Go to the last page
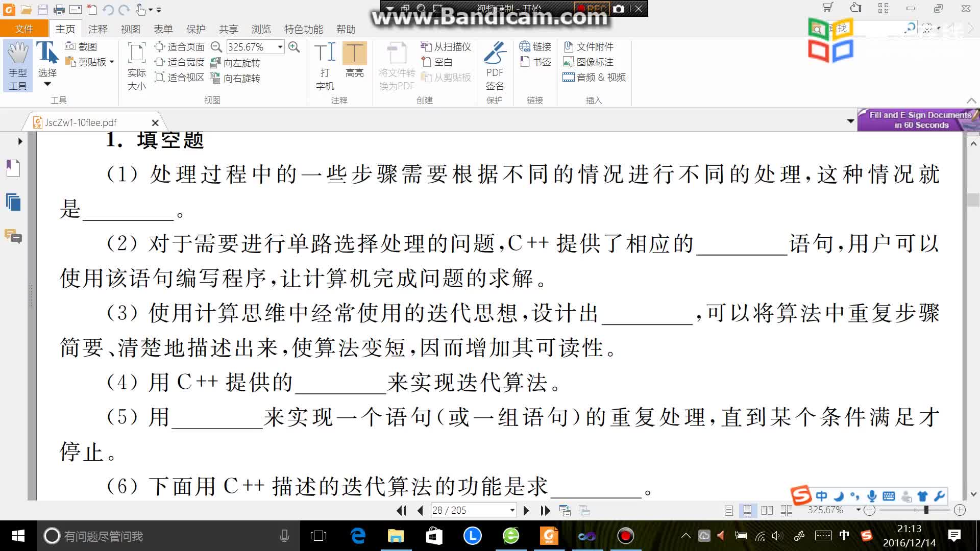Viewport: 980px width, 551px height. pyautogui.click(x=545, y=510)
